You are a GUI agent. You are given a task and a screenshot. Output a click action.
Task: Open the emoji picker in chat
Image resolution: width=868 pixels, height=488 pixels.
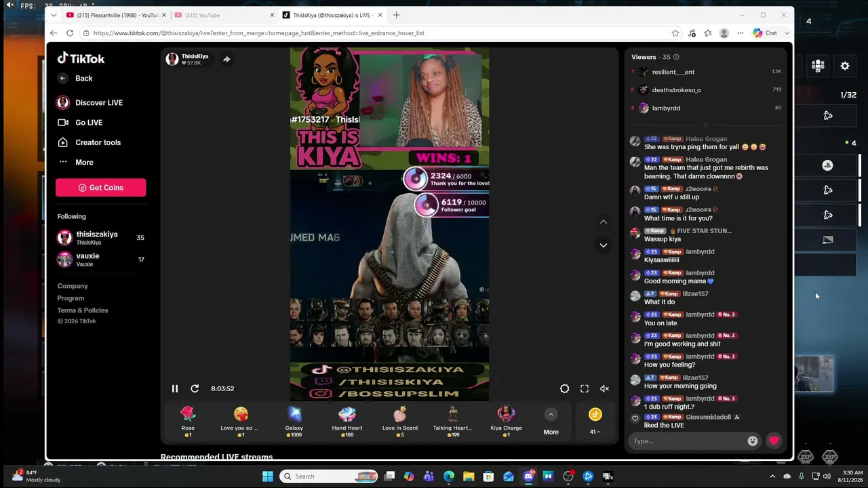752,441
